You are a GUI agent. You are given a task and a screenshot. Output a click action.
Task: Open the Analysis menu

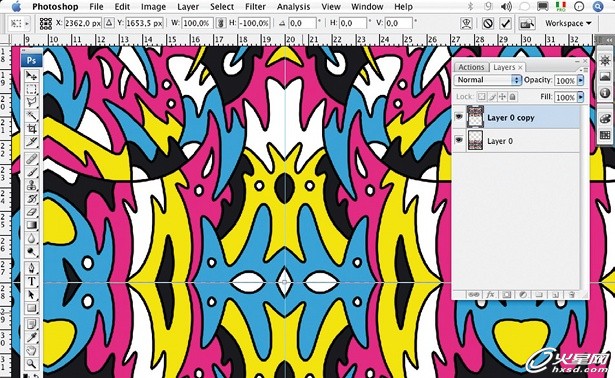[293, 7]
